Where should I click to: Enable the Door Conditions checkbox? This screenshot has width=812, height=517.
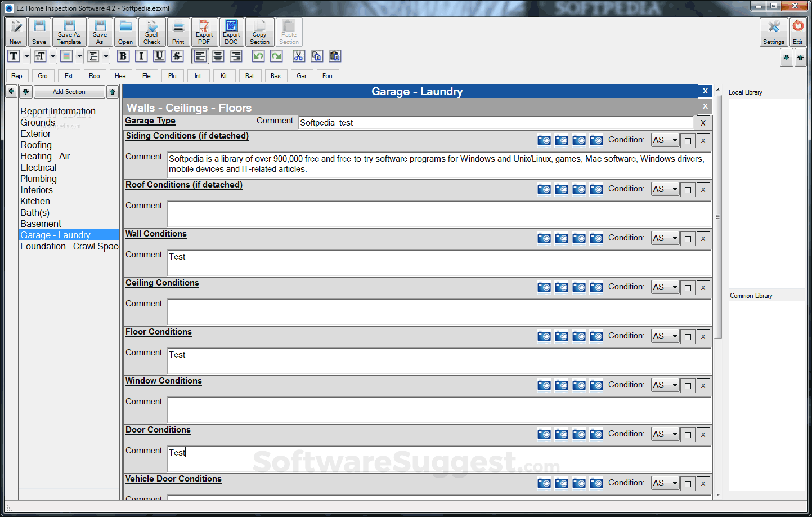(x=688, y=435)
